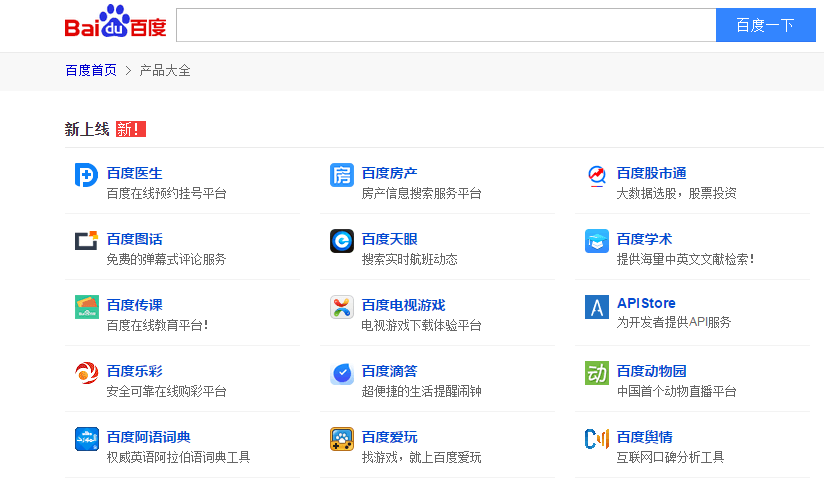Open the 百度房产 link
The height and width of the screenshot is (488, 824).
[389, 173]
